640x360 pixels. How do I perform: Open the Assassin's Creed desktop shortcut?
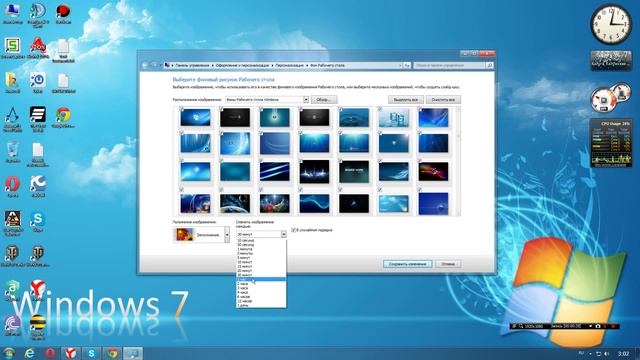coord(12,119)
